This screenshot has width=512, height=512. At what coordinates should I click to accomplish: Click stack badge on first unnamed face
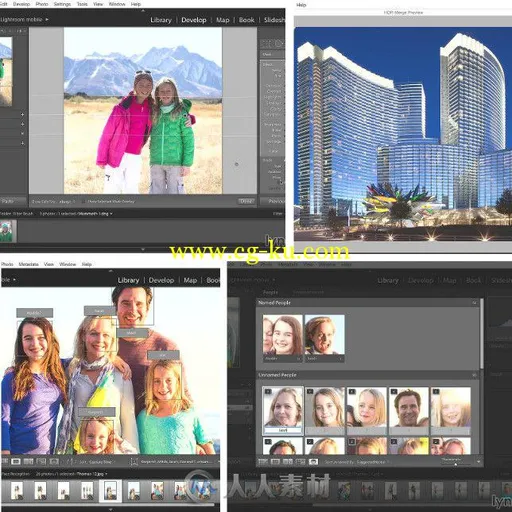click(x=268, y=392)
